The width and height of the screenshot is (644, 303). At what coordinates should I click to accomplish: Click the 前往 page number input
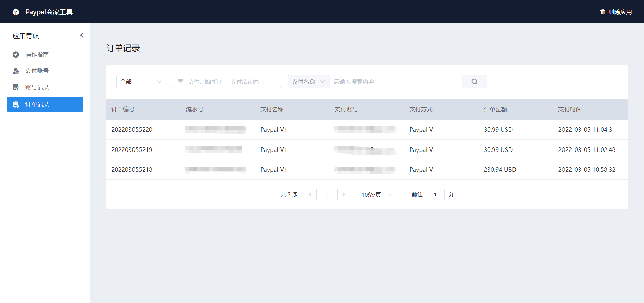[435, 194]
